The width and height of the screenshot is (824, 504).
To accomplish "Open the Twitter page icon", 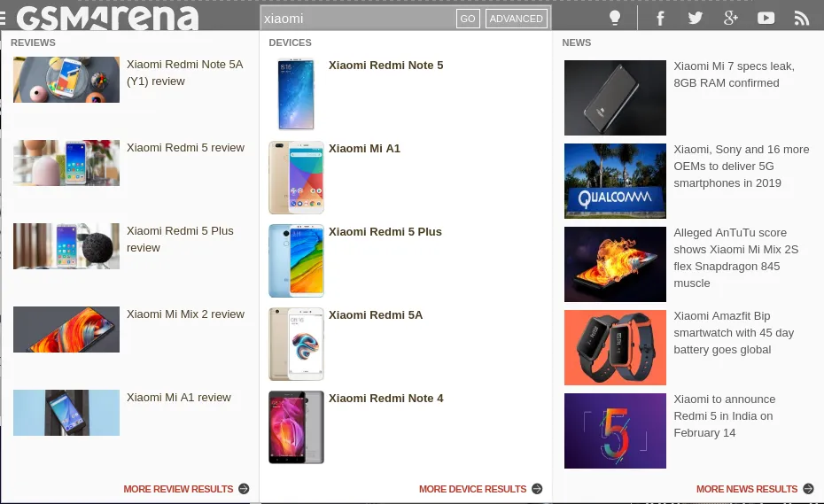I will click(696, 19).
